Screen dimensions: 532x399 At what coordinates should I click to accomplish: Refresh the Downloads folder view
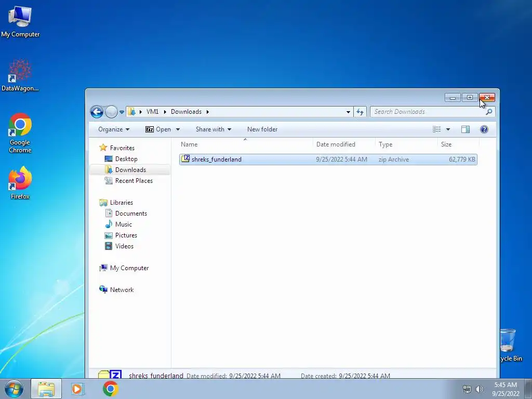click(360, 112)
